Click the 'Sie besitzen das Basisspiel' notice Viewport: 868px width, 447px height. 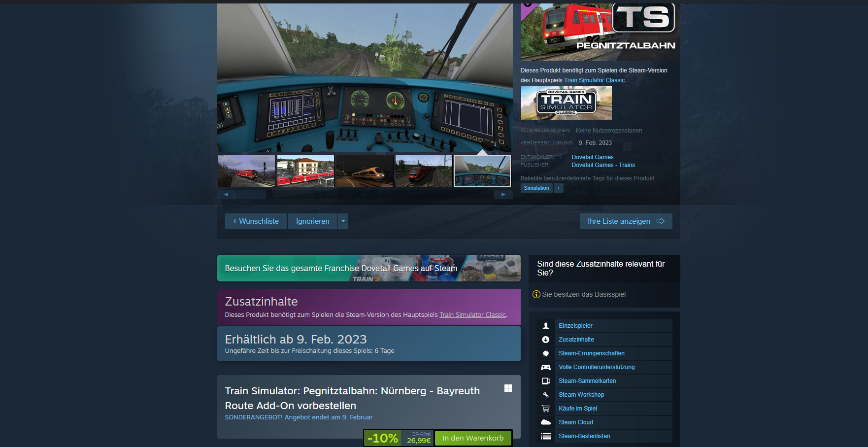(x=584, y=294)
